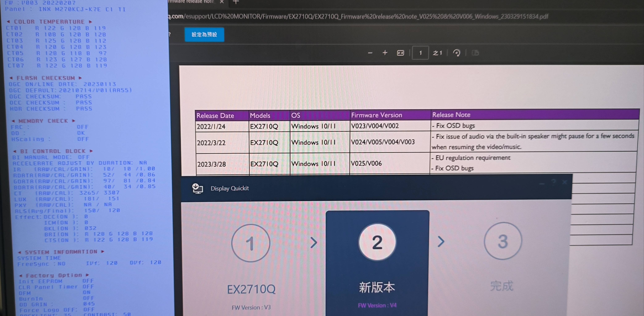The image size is (644, 316).
Task: Click the RDATA(RAW/CAL/GAIN) row
Action: click(x=84, y=175)
